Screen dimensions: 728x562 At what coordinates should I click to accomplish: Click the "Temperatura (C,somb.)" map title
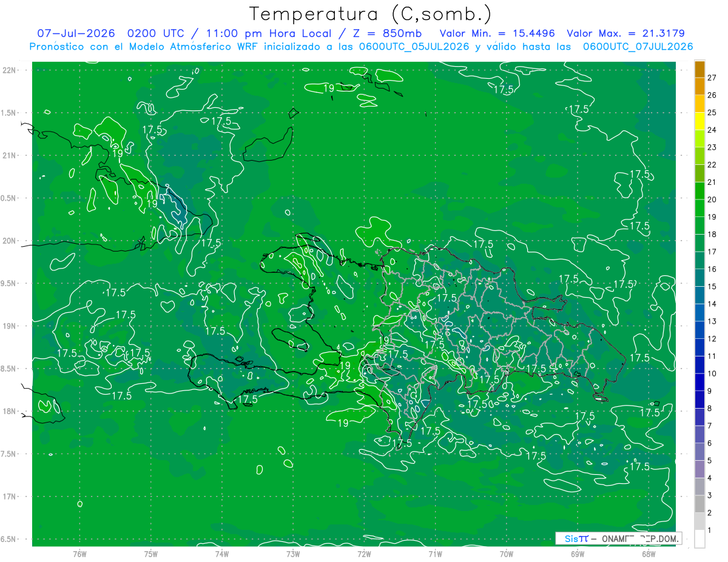click(x=371, y=14)
